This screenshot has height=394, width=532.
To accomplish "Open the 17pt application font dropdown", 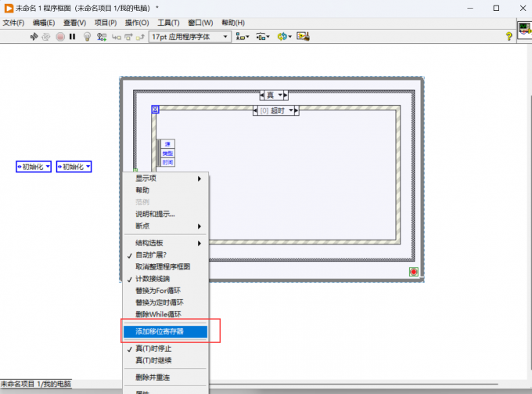I will pos(190,37).
